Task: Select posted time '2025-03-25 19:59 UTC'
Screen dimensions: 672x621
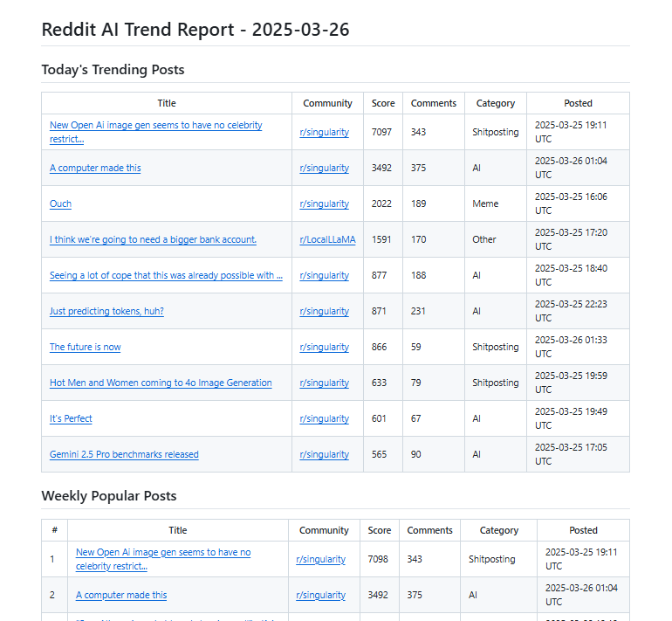Action: (x=571, y=383)
